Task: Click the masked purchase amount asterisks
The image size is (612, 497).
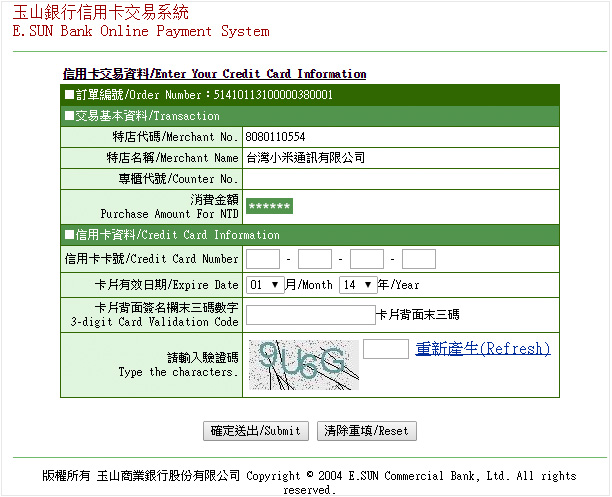Action: 269,206
